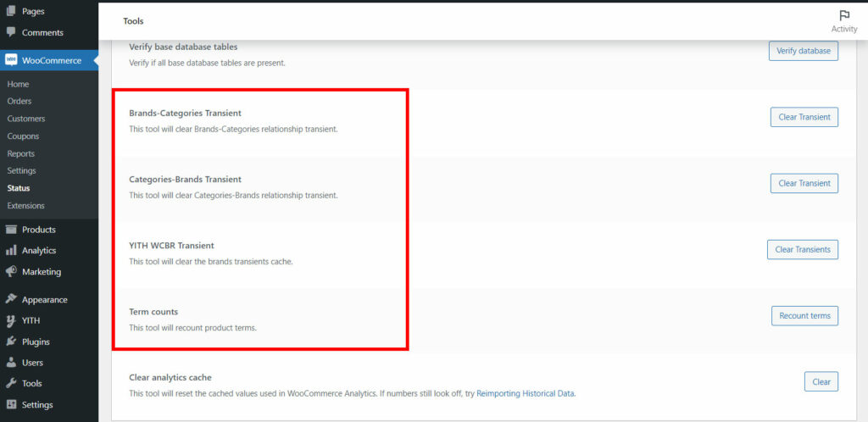Select the Status submenu item
The image size is (868, 422).
click(x=19, y=188)
